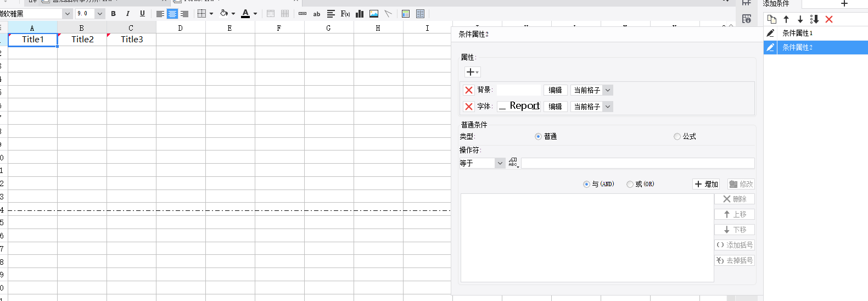Expand the font size 9.0 dropdown
868x301 pixels.
click(x=100, y=14)
